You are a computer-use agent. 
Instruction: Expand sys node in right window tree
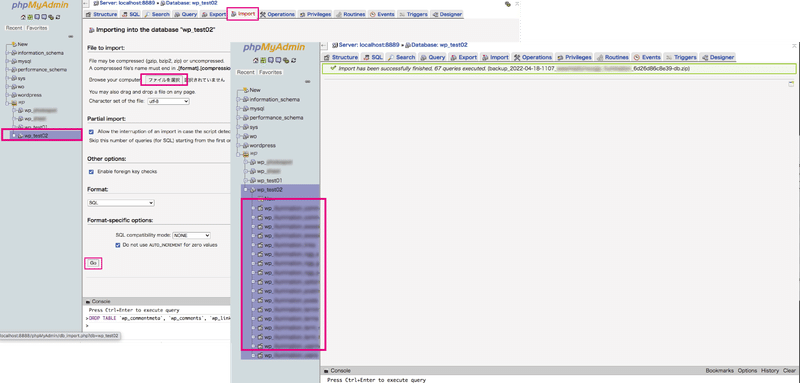coord(239,127)
